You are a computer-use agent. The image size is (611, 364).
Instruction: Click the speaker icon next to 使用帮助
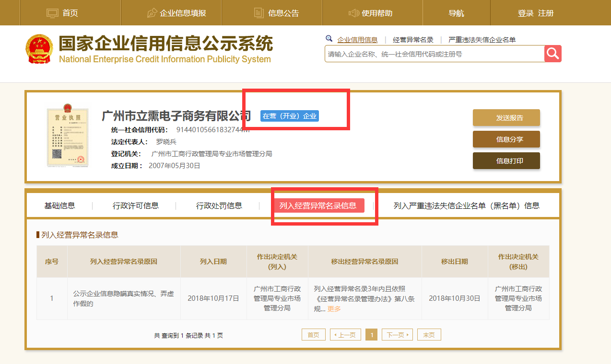(354, 12)
